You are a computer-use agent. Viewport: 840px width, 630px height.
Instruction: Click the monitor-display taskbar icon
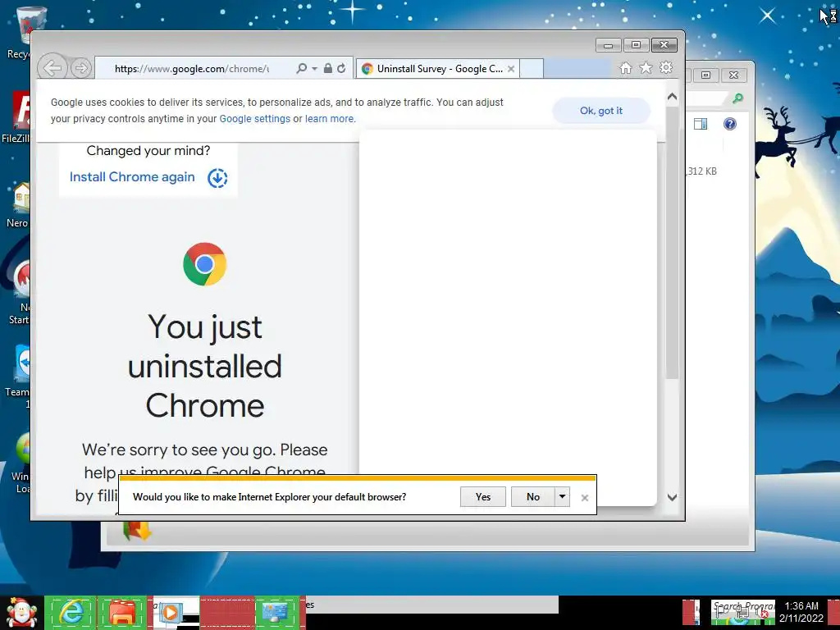point(276,613)
